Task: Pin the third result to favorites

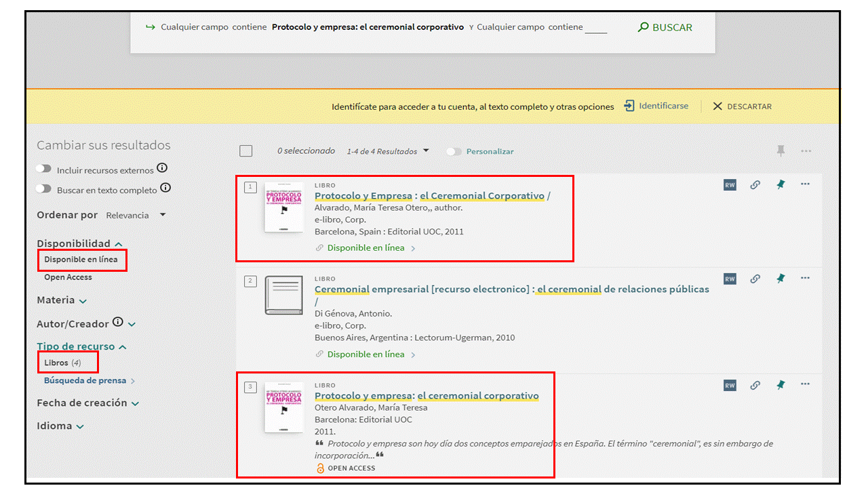Action: [781, 385]
